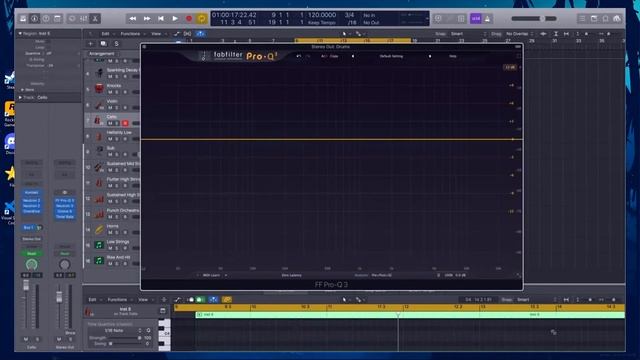Select the Violin track icon
Image resolution: width=640 pixels, height=360 pixels.
(x=99, y=104)
